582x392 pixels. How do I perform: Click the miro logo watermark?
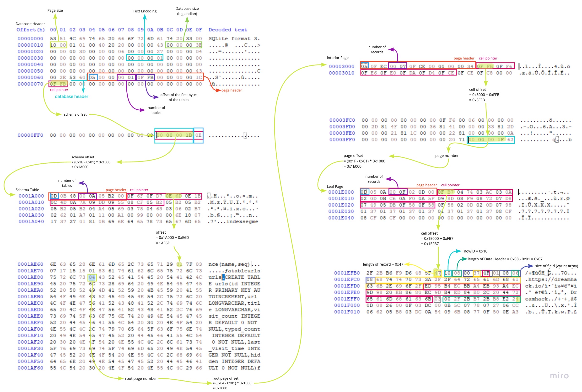(x=559, y=376)
